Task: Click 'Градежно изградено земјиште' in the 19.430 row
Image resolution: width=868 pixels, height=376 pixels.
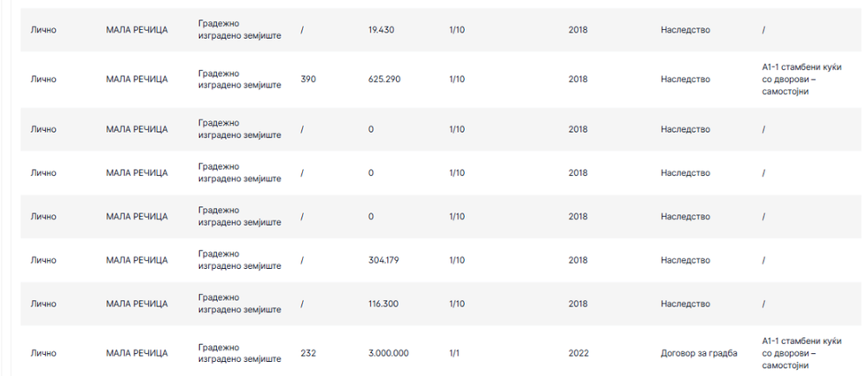Action: tap(239, 30)
